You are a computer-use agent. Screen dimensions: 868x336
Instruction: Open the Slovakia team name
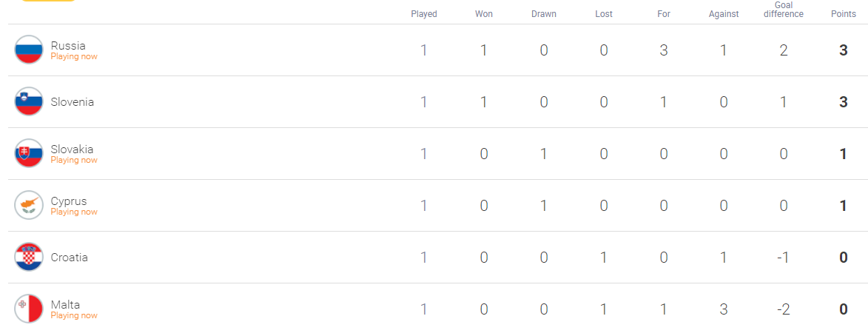tap(72, 149)
